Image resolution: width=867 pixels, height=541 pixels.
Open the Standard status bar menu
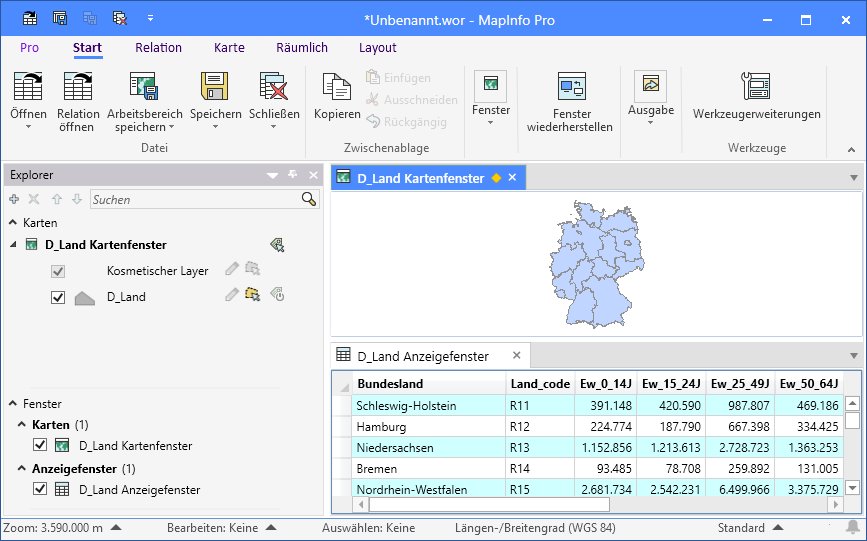777,527
